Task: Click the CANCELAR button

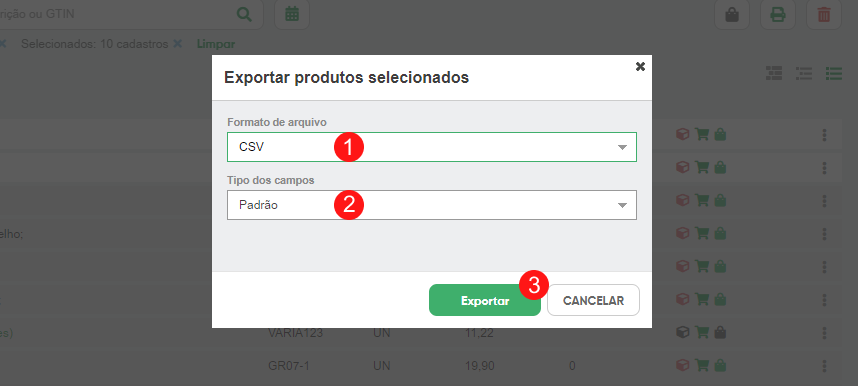Action: (593, 300)
